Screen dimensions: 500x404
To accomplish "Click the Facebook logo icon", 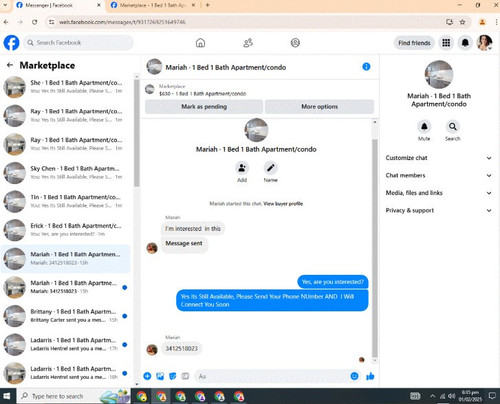I will (11, 43).
